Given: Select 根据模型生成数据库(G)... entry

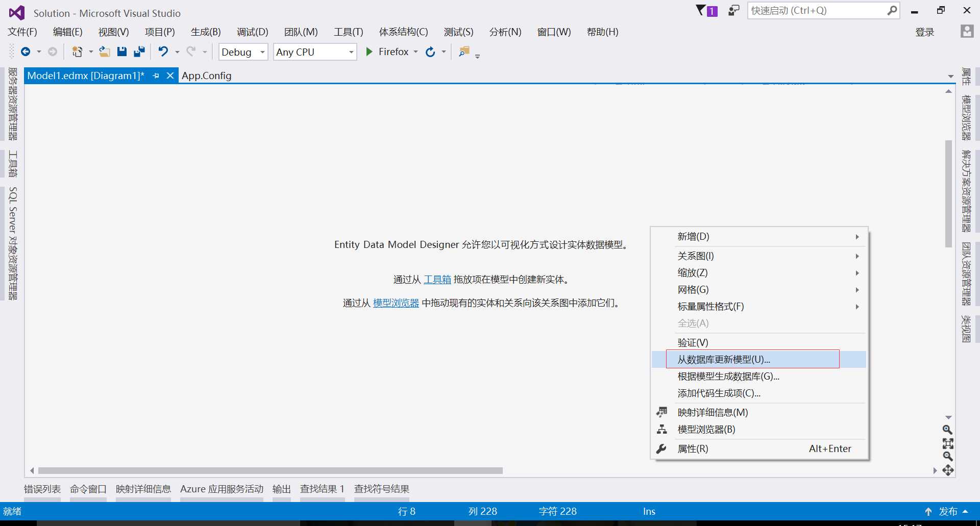Looking at the screenshot, I should (x=759, y=377).
